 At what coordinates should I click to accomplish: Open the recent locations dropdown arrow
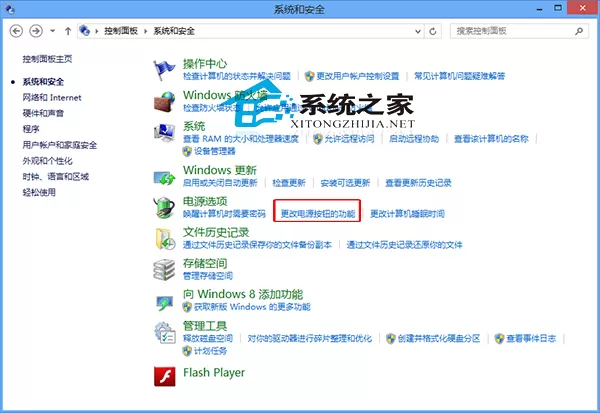[52, 31]
